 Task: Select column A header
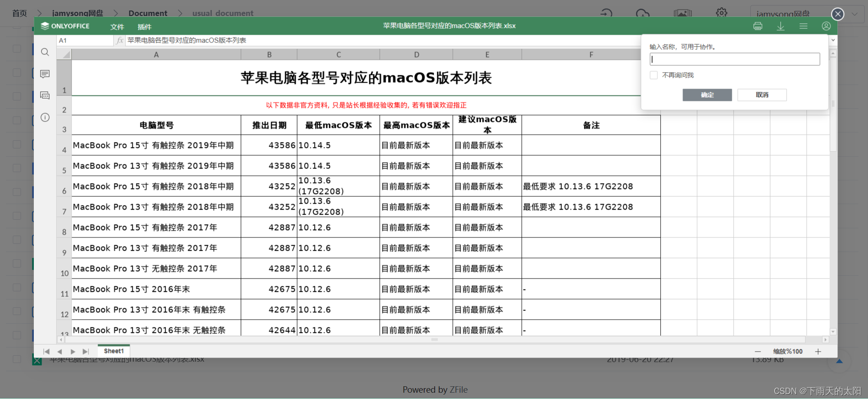pyautogui.click(x=156, y=54)
